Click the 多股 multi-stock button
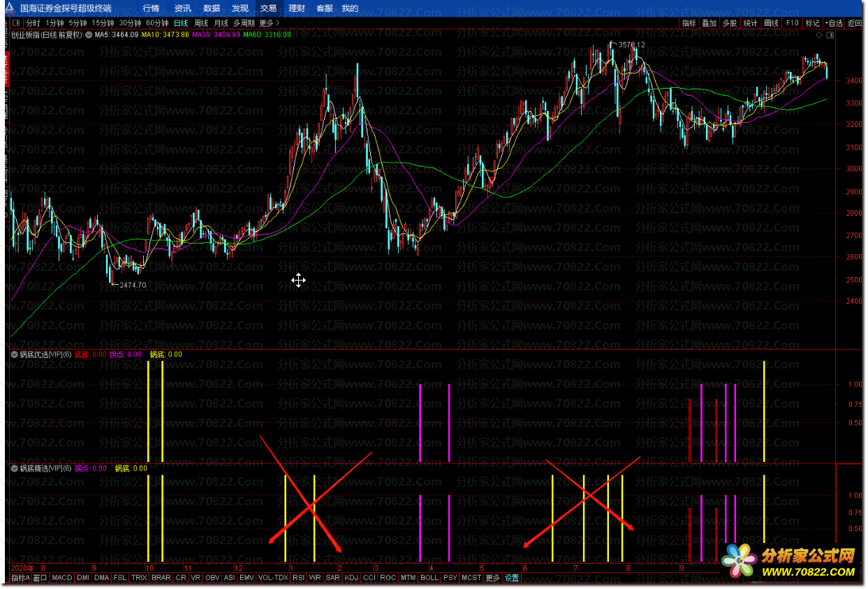Viewport: 868px width, 589px height. 730,23
